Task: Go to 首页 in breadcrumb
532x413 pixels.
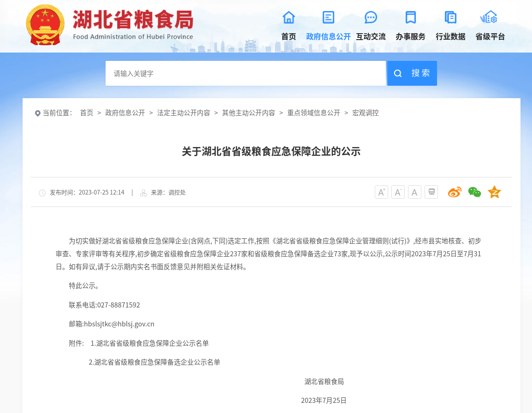Action: (x=87, y=113)
